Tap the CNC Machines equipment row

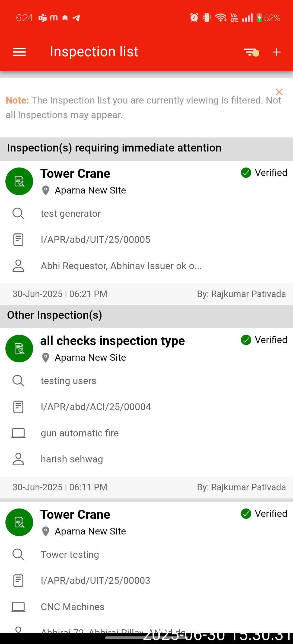pos(72,607)
